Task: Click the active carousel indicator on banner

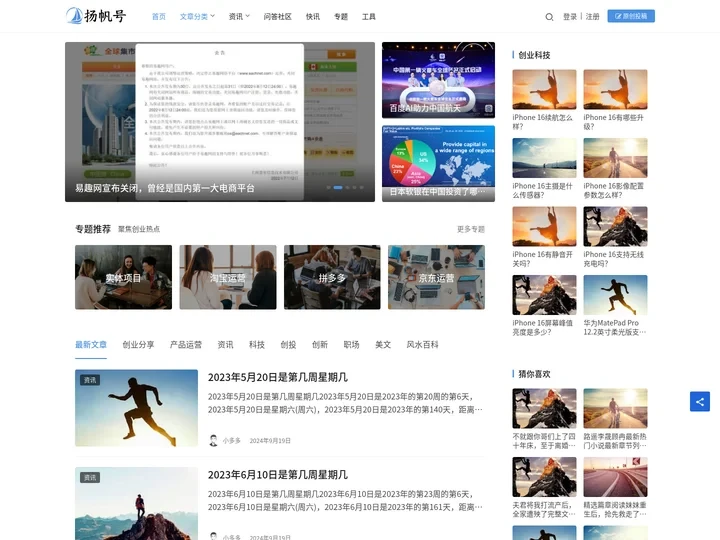Action: 338,187
